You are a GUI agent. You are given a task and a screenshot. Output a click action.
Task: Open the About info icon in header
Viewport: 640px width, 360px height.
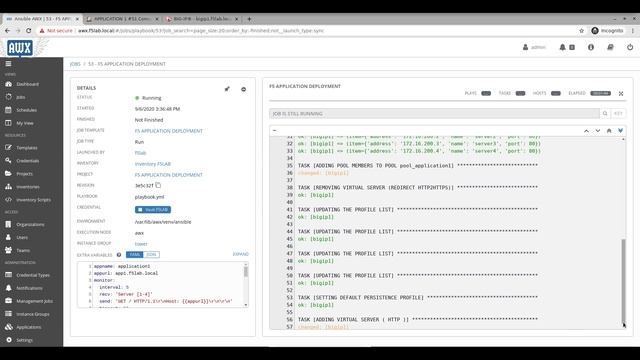pyautogui.click(x=591, y=47)
